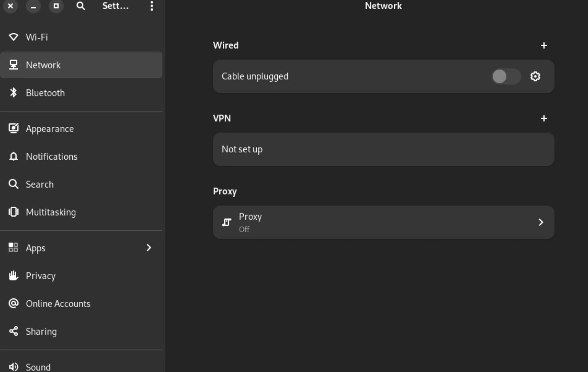The image size is (588, 372).
Task: Toggle the Cable unplugged wired switch
Action: [x=506, y=77]
